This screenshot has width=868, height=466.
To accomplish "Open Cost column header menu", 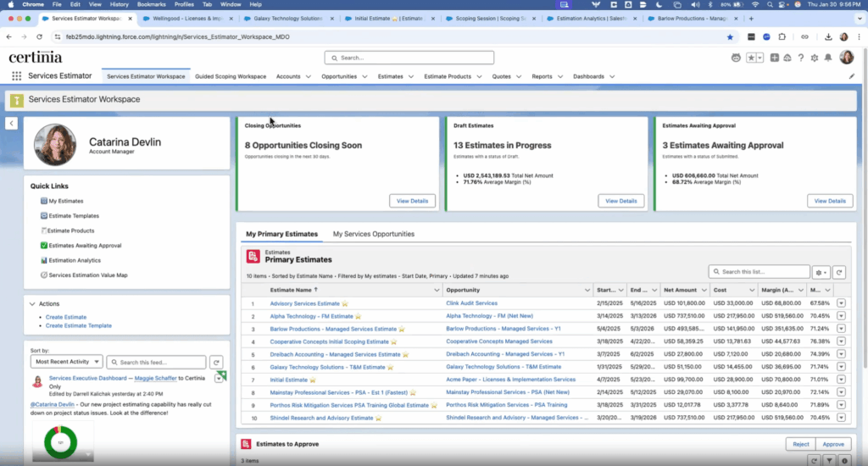I will pyautogui.click(x=752, y=290).
